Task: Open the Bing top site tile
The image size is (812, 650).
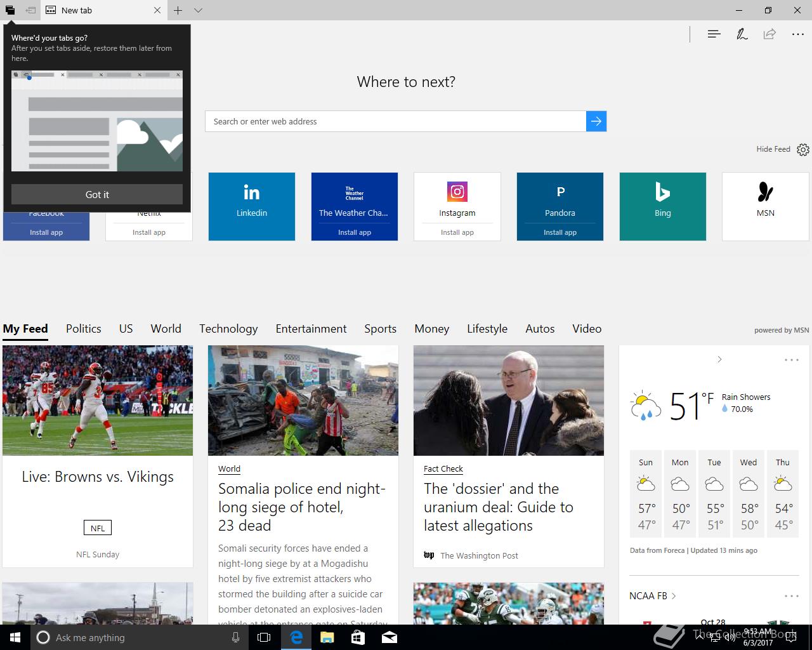Action: 663,206
